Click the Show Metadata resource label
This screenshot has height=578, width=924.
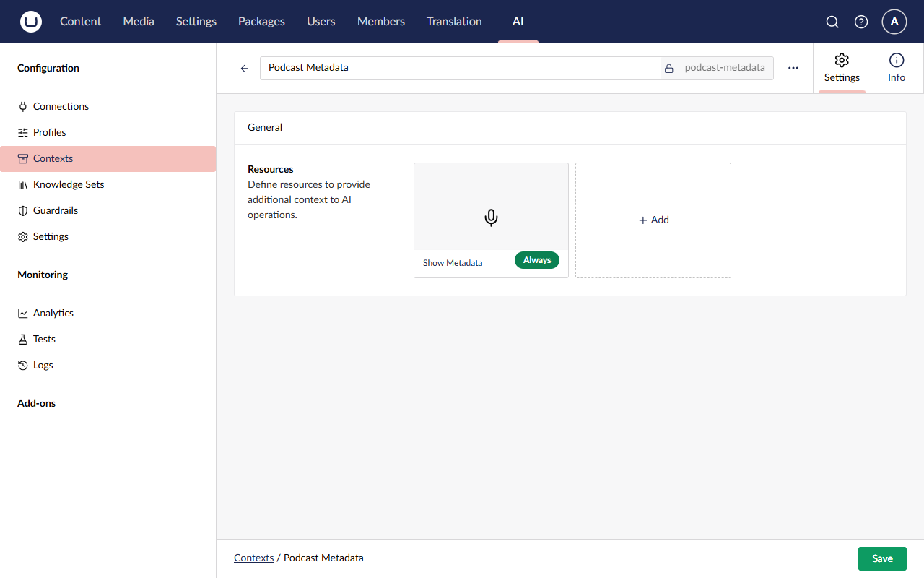pyautogui.click(x=453, y=263)
